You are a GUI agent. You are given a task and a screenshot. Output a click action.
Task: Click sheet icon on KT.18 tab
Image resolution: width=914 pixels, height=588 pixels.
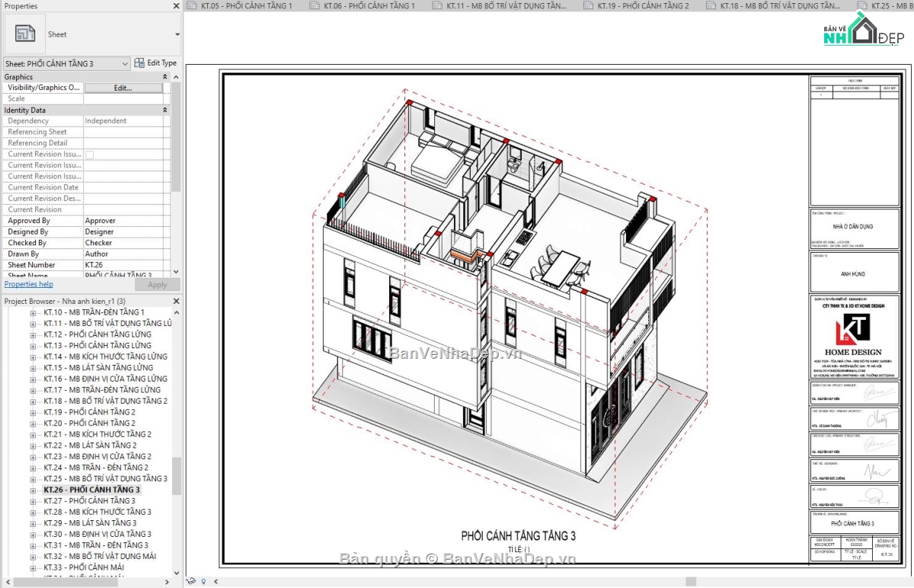(711, 5)
